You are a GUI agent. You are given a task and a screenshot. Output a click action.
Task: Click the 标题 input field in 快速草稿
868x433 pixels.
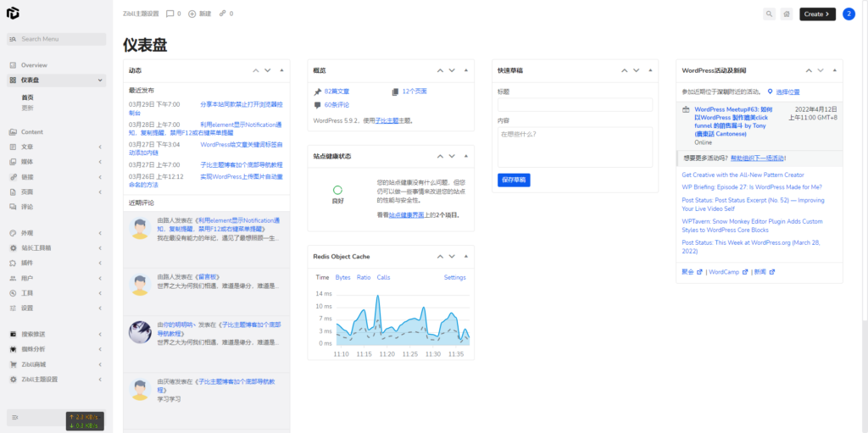point(575,105)
